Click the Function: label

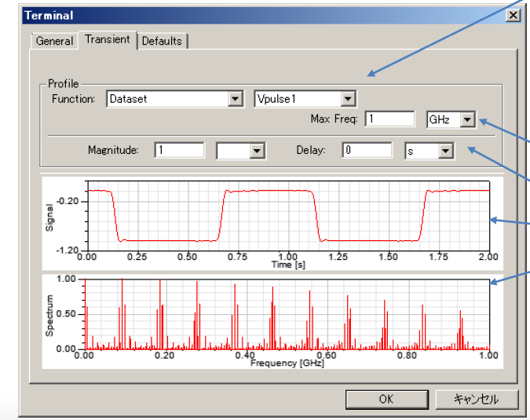(73, 99)
